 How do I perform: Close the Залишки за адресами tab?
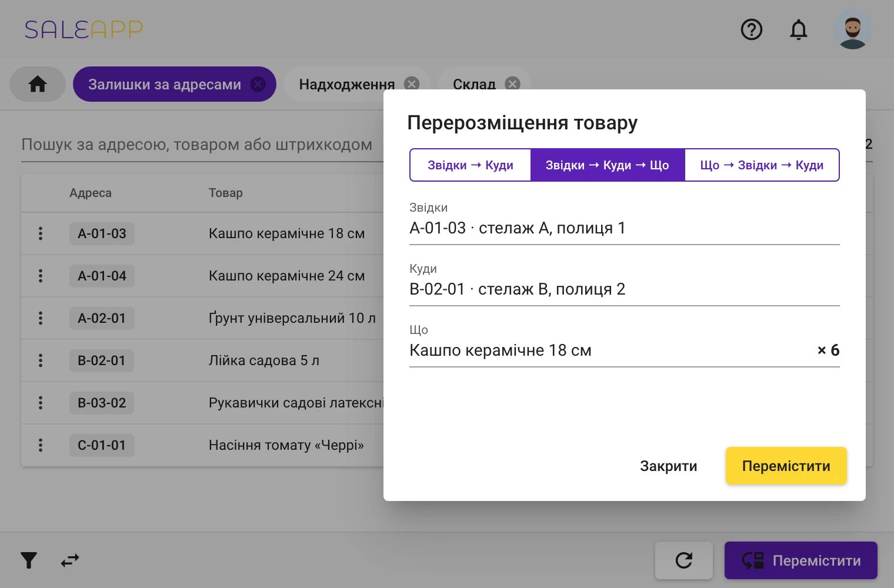point(258,84)
